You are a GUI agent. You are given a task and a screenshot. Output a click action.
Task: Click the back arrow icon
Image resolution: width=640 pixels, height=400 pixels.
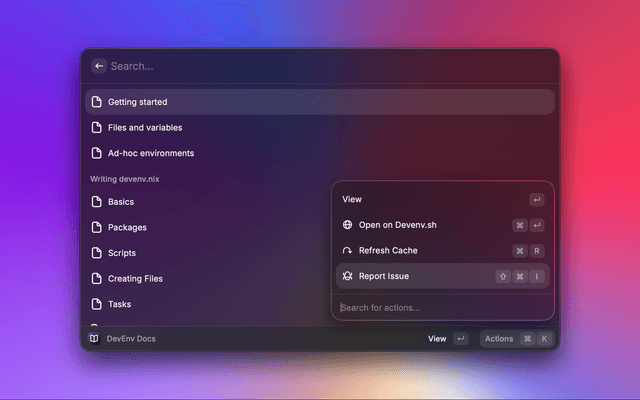pos(99,66)
